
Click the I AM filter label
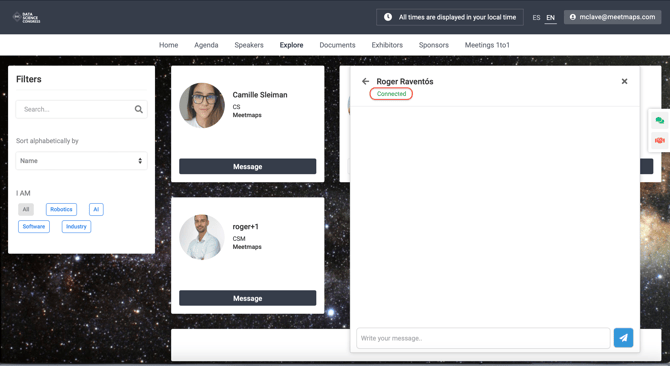click(23, 193)
